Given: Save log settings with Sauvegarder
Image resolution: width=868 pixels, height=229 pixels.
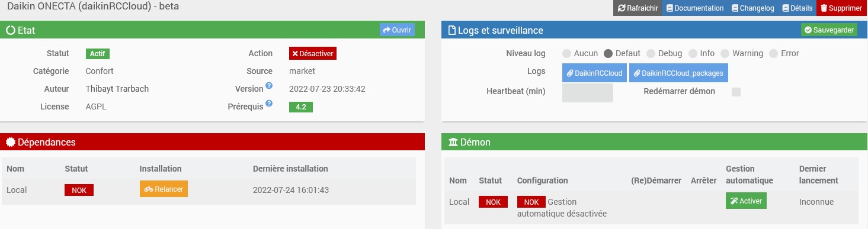Looking at the screenshot, I should click(x=829, y=30).
